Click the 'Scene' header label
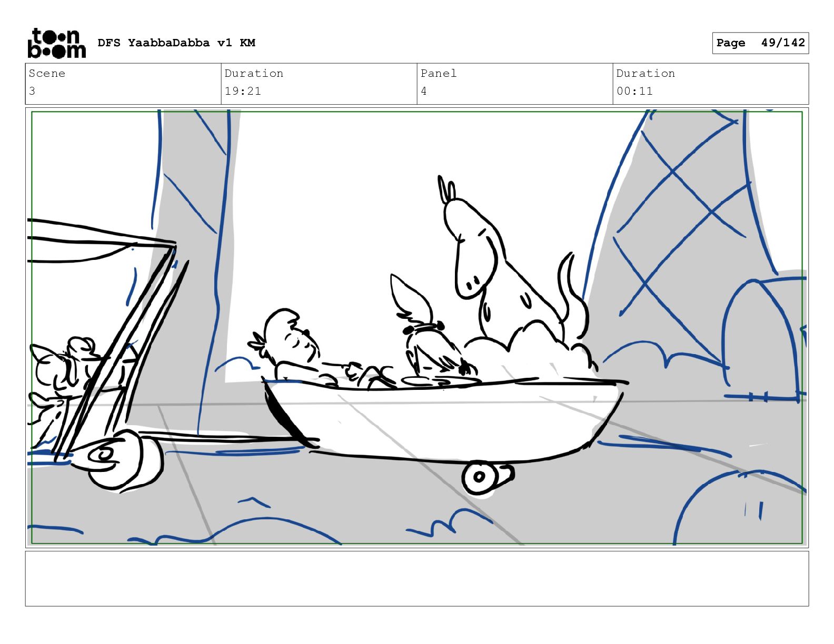This screenshot has height=644, width=834. pos(47,73)
